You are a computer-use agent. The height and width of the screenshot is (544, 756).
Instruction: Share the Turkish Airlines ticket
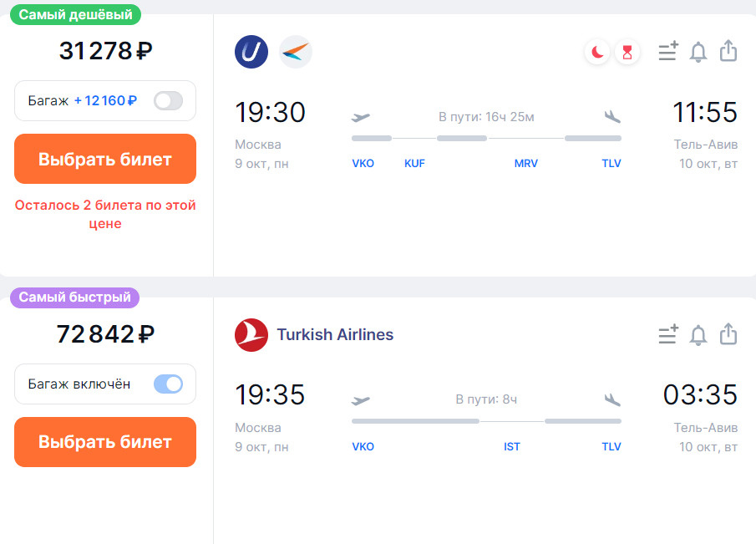coord(728,333)
